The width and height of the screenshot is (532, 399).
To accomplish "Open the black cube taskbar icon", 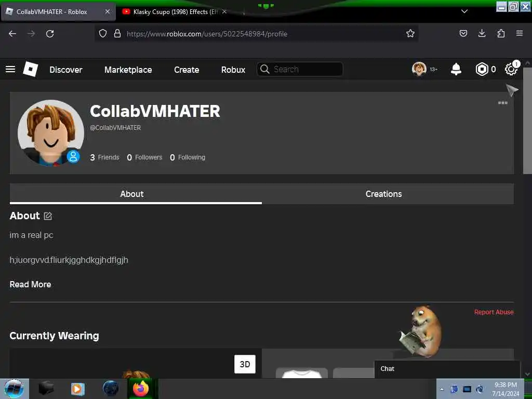I will [46, 389].
